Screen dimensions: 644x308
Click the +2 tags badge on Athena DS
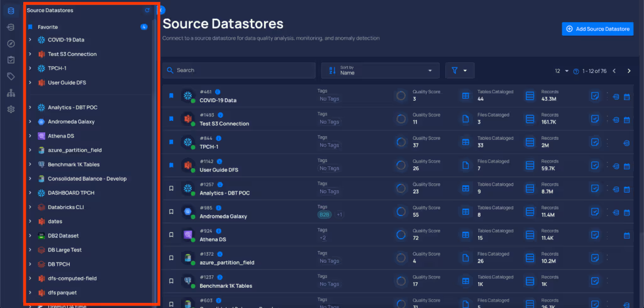tap(323, 237)
